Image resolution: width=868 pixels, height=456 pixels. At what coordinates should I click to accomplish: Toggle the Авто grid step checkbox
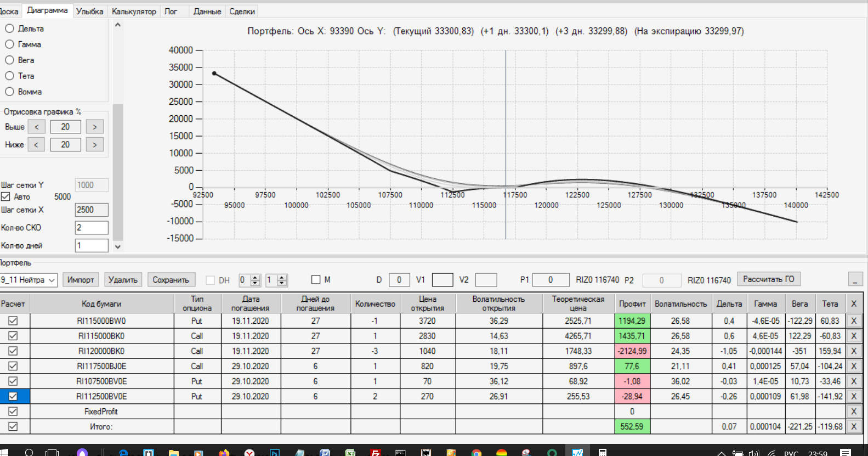tap(5, 196)
